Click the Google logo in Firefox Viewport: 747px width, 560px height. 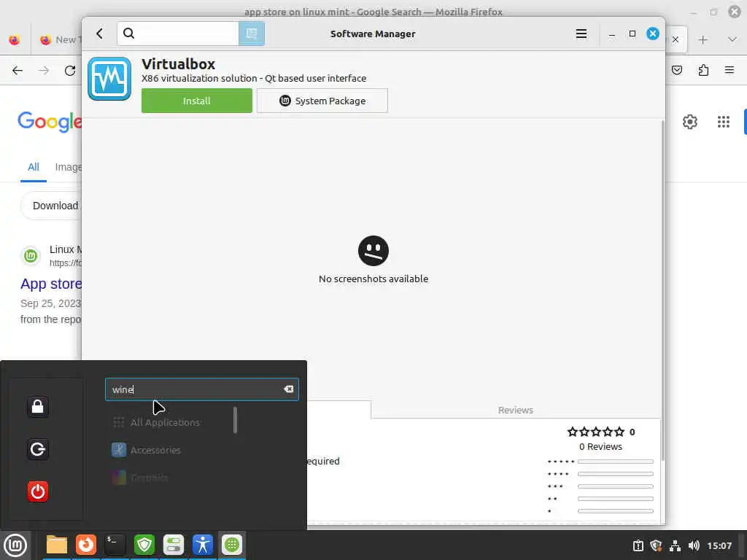tap(50, 122)
